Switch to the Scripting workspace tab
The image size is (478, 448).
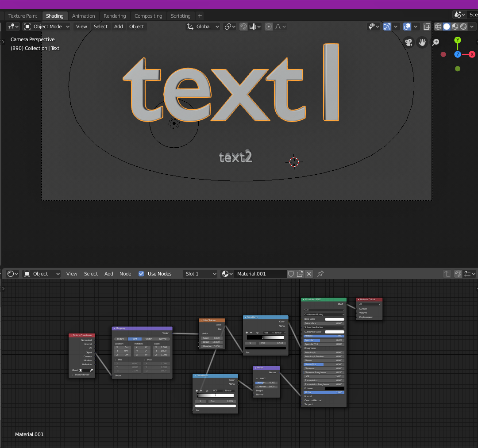click(x=181, y=15)
